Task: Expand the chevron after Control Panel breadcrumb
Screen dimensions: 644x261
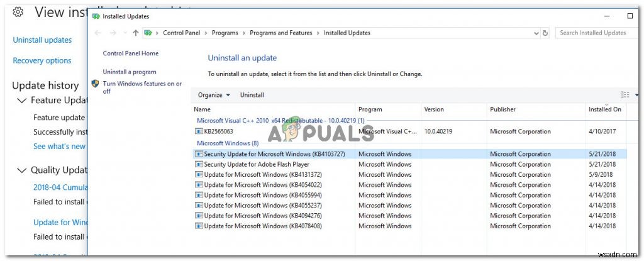Action: coord(206,33)
